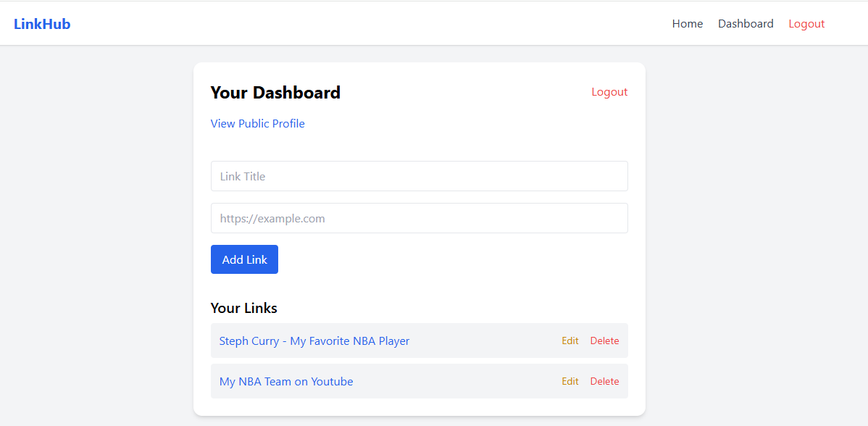Click the red Logout link inside the dashboard card
This screenshot has height=426, width=868.
(609, 91)
